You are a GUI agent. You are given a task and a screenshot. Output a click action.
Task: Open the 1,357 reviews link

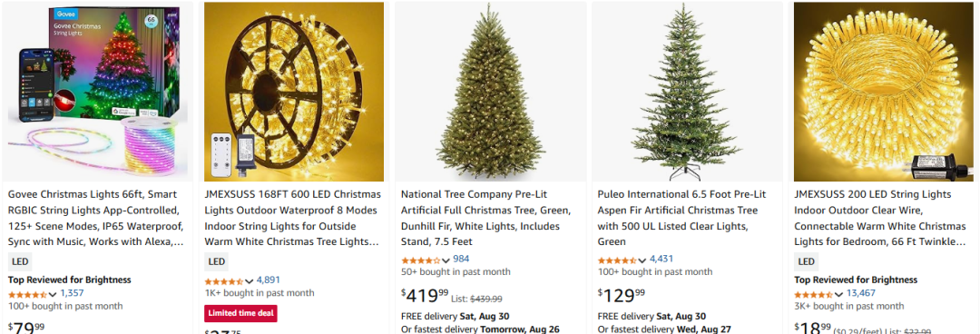click(x=72, y=293)
